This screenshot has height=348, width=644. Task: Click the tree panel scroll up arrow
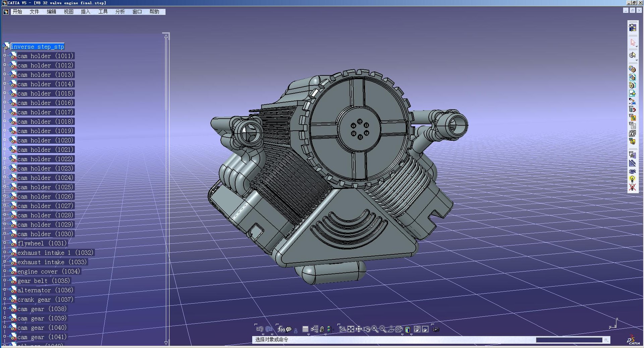click(166, 36)
